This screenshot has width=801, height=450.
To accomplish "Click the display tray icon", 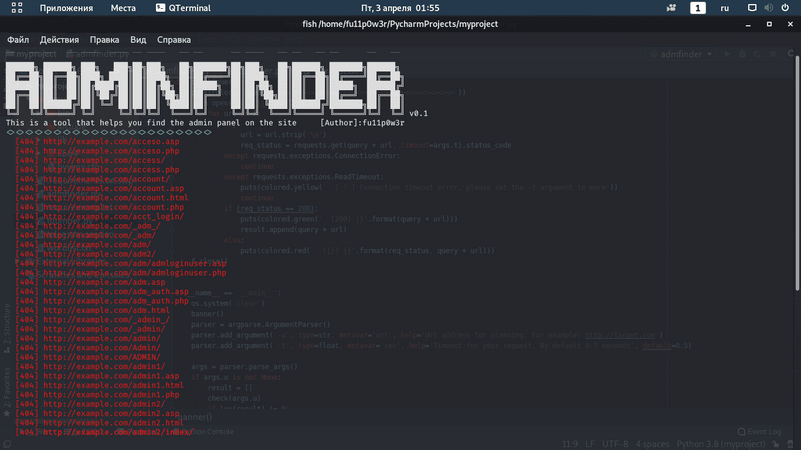I will [x=752, y=8].
